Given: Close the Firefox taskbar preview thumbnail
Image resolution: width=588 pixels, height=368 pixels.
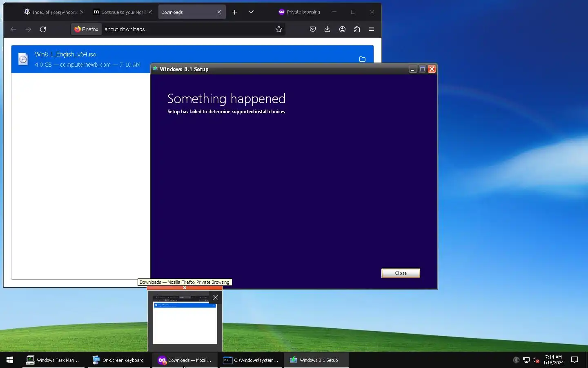Looking at the screenshot, I should [x=216, y=297].
